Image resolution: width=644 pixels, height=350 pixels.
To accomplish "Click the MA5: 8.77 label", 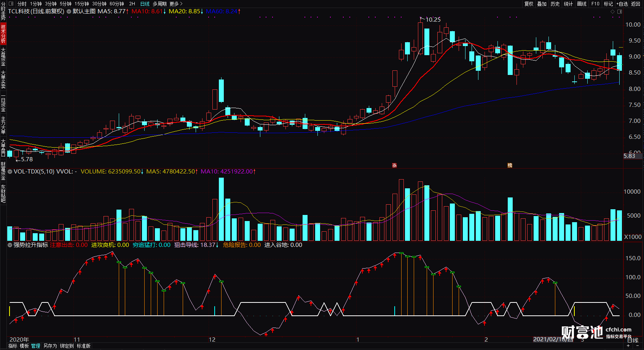I will pyautogui.click(x=113, y=11).
